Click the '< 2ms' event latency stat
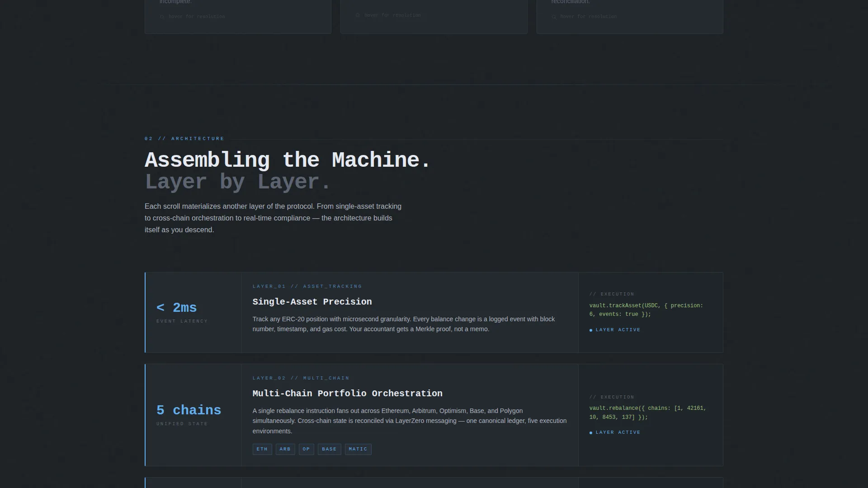The width and height of the screenshot is (868, 488). (x=177, y=308)
